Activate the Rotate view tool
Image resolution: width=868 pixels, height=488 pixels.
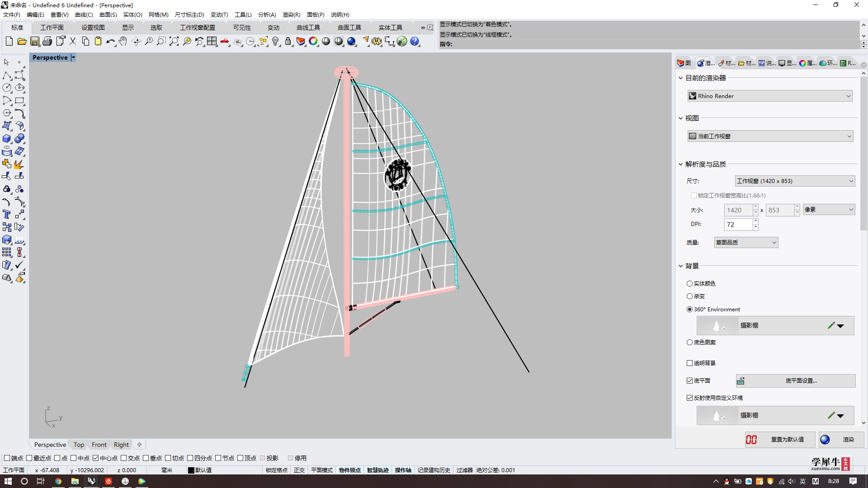point(136,42)
